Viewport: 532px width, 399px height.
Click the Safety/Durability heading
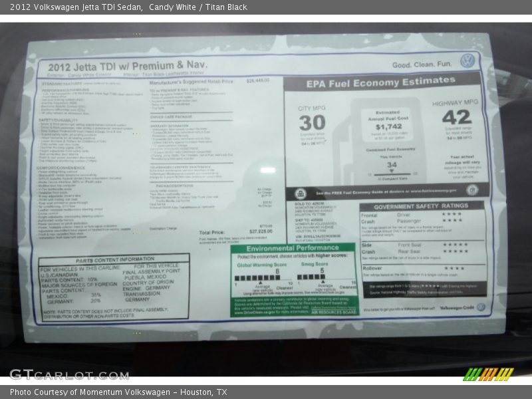coord(58,120)
